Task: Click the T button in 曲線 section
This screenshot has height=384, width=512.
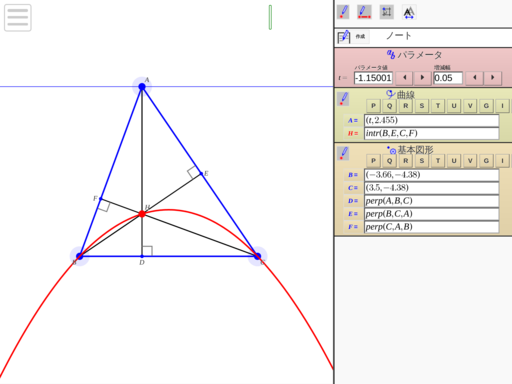Action: [438, 106]
